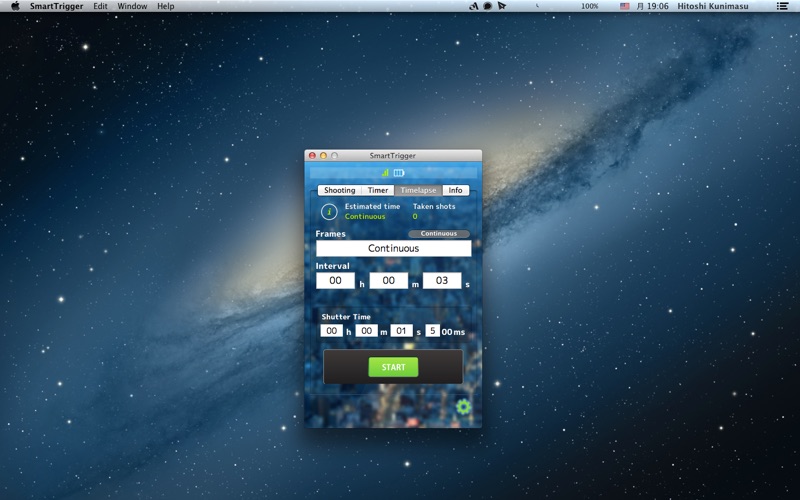The image size is (800, 500).
Task: Click the cursor arrow menu bar icon
Action: click(502, 6)
